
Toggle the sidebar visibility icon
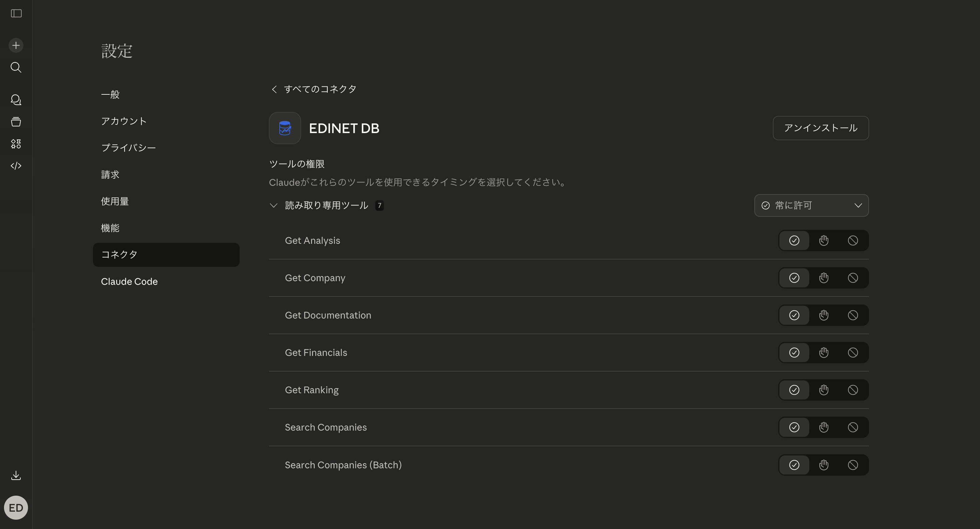pos(16,14)
